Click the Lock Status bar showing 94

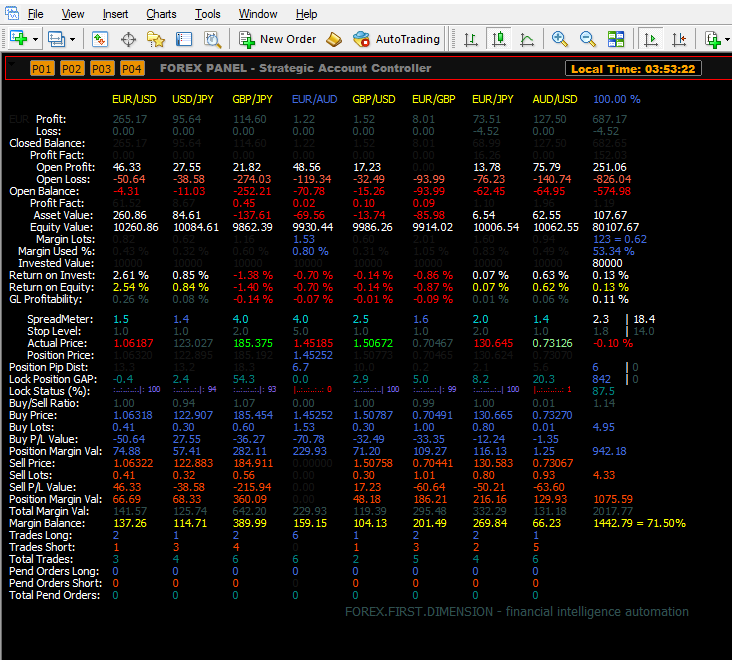pyautogui.click(x=195, y=389)
